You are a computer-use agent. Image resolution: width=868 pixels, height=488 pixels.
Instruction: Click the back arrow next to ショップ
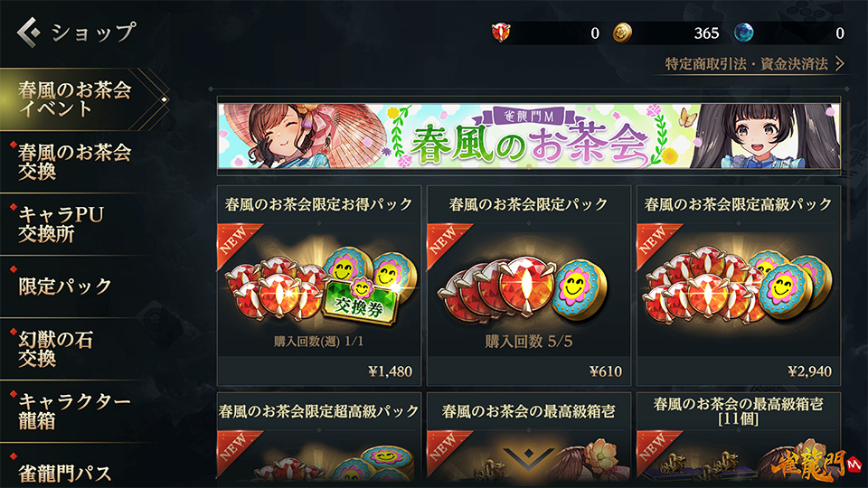(29, 33)
